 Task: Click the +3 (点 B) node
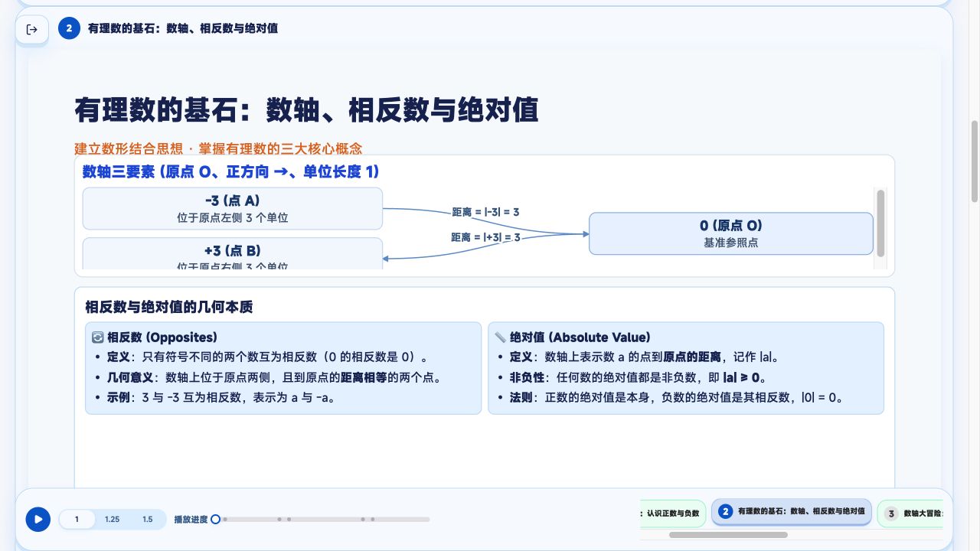pos(233,254)
